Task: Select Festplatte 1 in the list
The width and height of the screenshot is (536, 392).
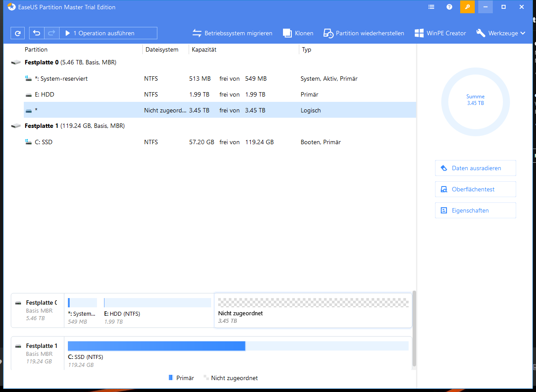Action: 213,126
